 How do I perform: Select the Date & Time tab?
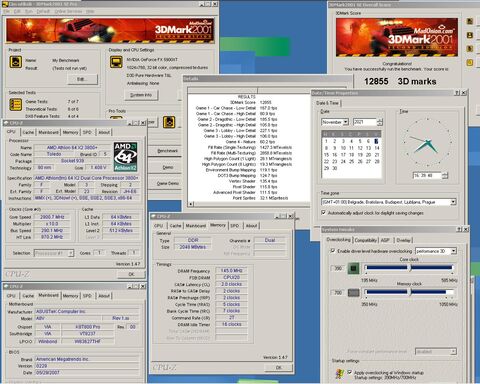point(327,103)
